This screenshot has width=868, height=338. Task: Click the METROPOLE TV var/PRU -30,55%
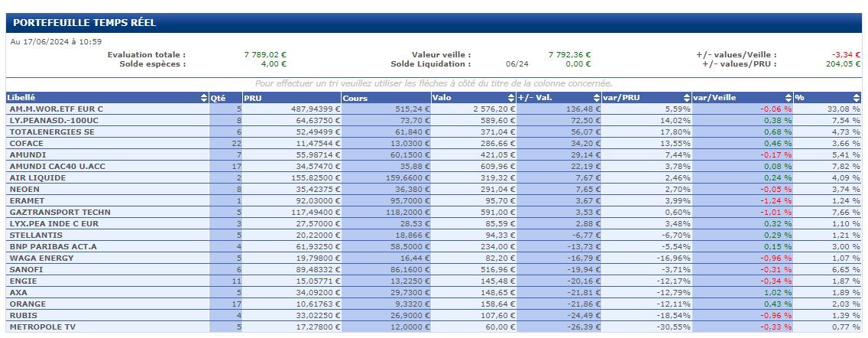[674, 327]
